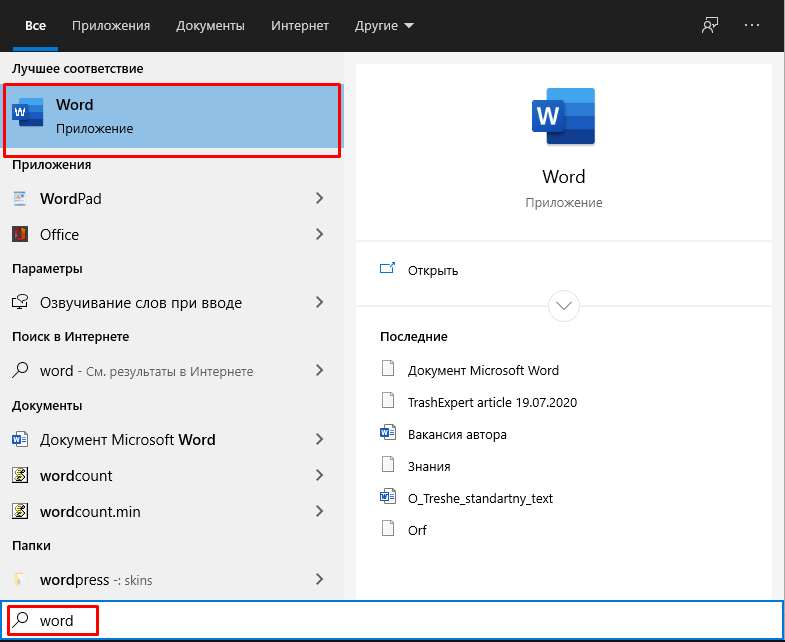The image size is (785, 642).
Task: Expand the WordPad result arrow
Action: (319, 198)
